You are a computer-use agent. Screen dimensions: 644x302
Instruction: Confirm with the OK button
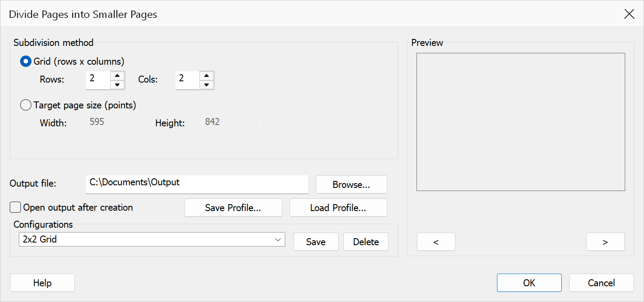(x=529, y=283)
